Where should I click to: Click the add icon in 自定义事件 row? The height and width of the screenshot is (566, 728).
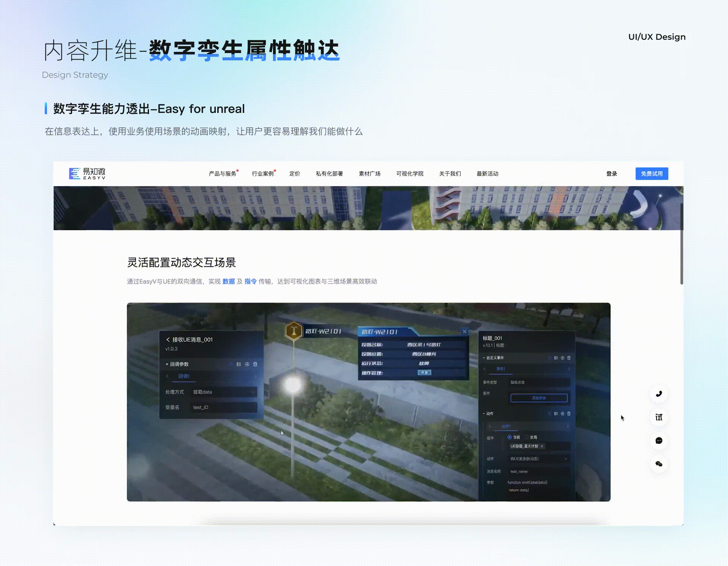[563, 358]
